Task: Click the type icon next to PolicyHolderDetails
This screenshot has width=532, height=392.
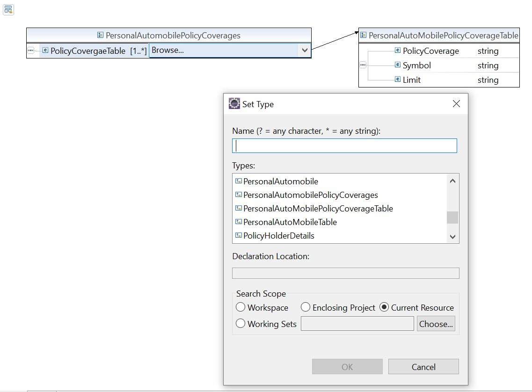Action: tap(239, 235)
